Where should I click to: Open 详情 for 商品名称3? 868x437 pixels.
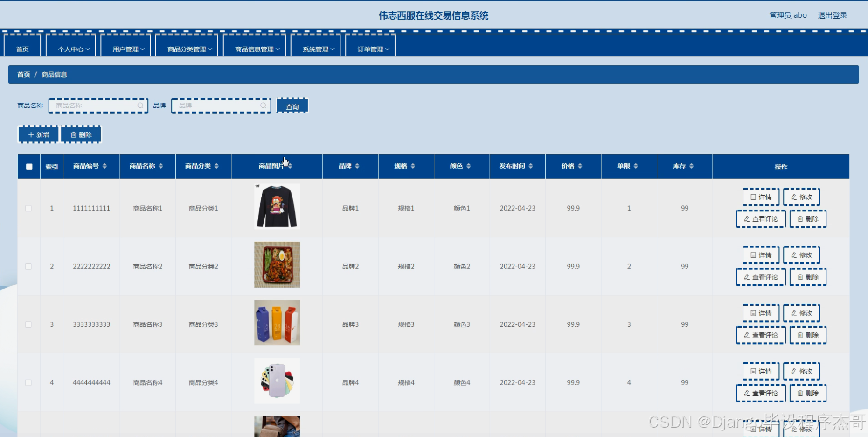761,313
